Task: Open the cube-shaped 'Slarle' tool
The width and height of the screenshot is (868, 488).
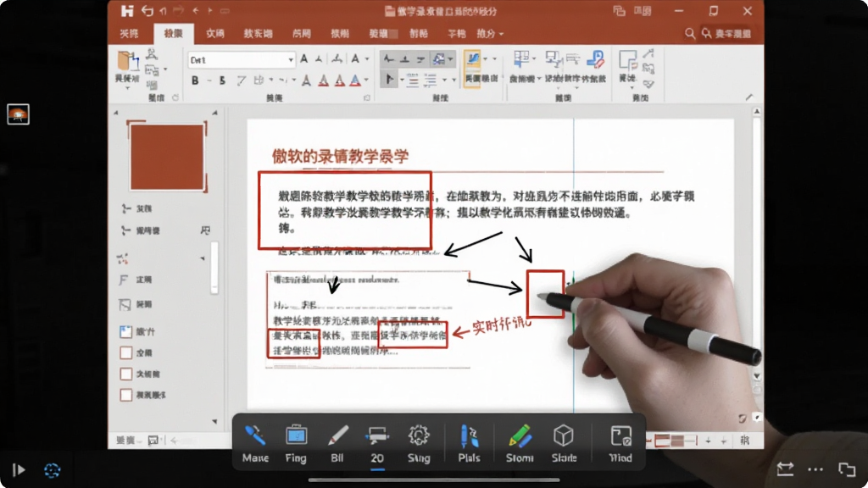Action: tap(564, 443)
